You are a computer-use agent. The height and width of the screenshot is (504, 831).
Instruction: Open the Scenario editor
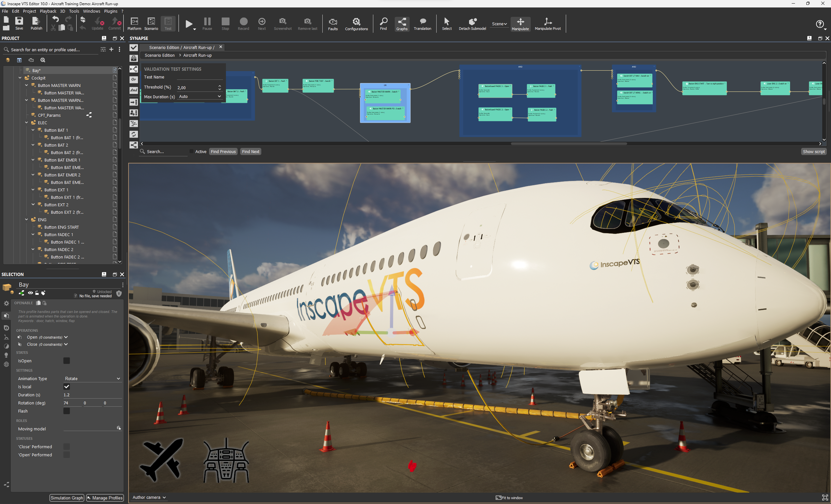[151, 24]
